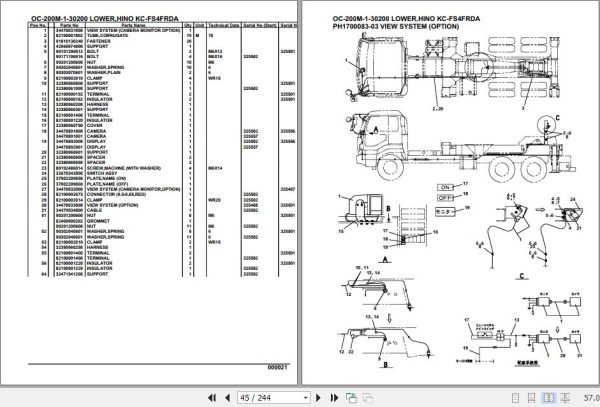Click detail view label C under camera

point(522,276)
